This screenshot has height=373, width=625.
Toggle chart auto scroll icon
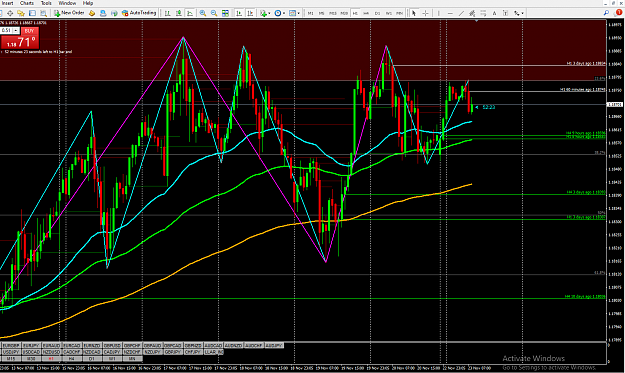pyautogui.click(x=239, y=13)
